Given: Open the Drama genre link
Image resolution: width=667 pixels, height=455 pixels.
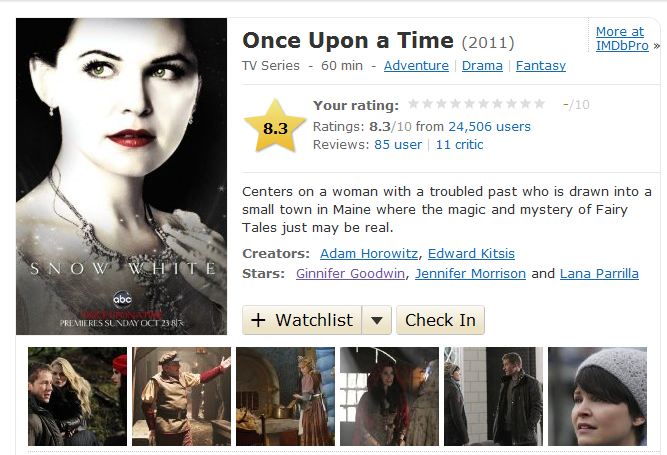Looking at the screenshot, I should 482,65.
